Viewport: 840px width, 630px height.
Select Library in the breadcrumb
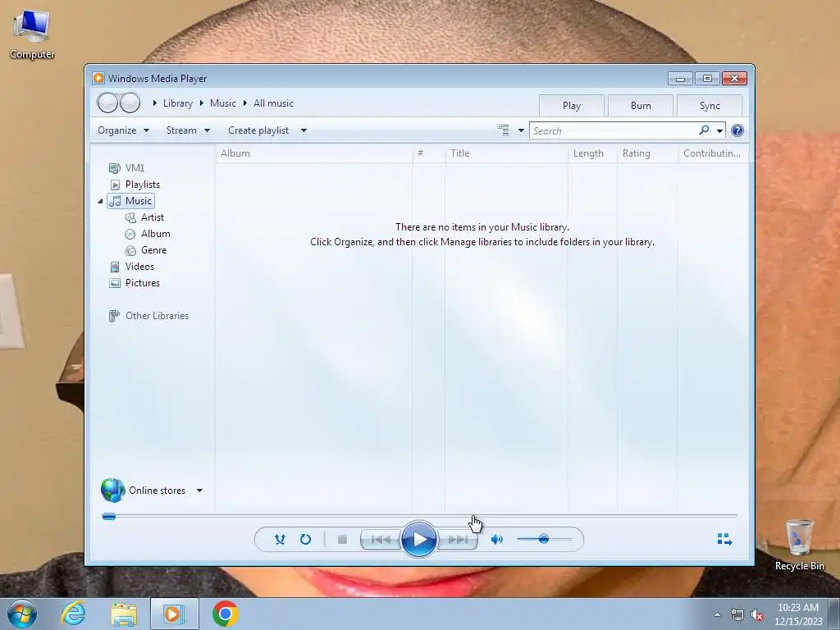click(x=178, y=103)
